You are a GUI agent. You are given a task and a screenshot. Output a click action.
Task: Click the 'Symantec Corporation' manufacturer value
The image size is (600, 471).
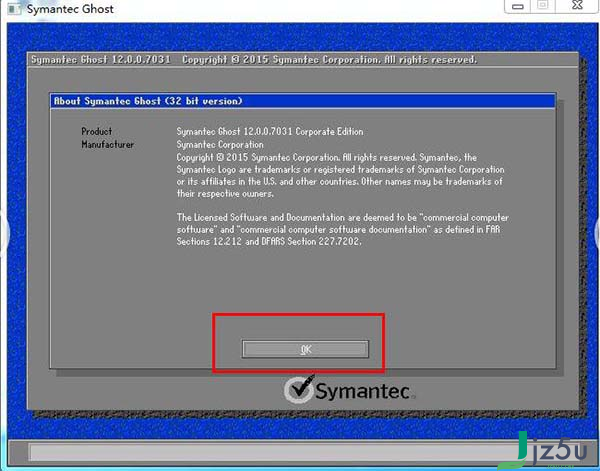click(x=220, y=145)
